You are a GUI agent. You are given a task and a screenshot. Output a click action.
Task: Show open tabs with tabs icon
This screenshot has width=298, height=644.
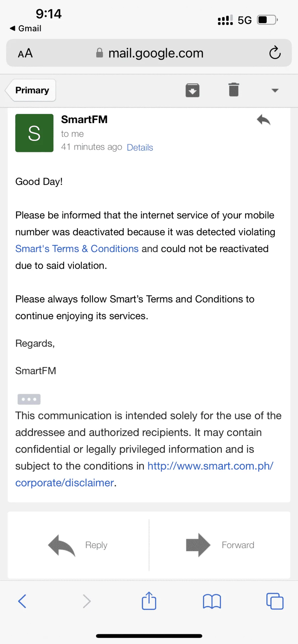(275, 601)
